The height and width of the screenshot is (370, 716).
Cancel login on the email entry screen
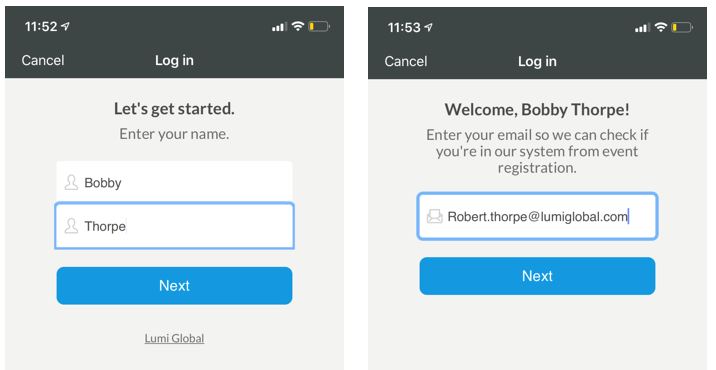406,61
